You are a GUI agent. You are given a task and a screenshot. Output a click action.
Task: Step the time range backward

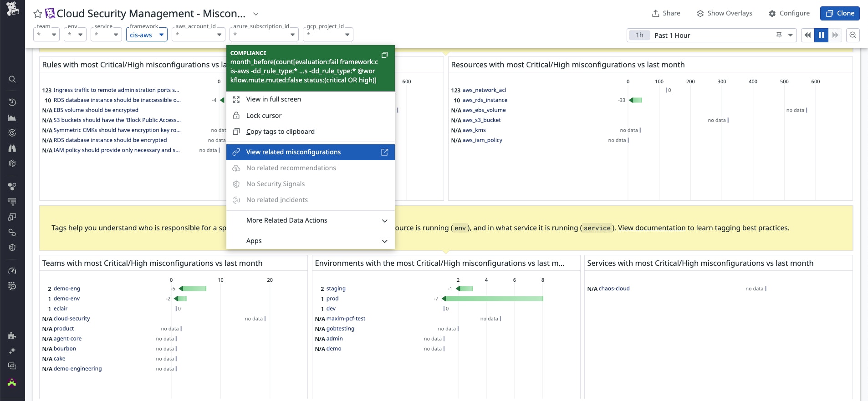tap(807, 35)
